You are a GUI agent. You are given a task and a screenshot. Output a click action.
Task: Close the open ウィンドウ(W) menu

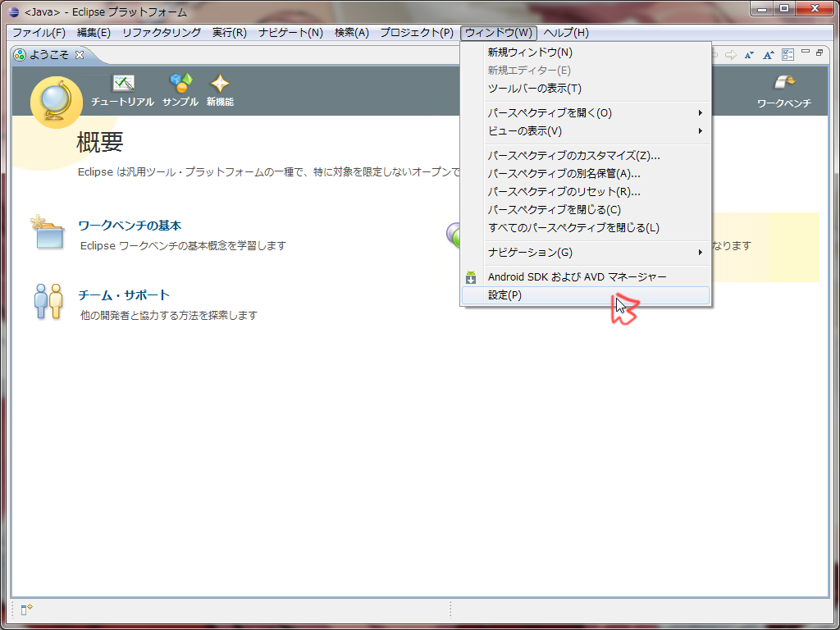[499, 33]
